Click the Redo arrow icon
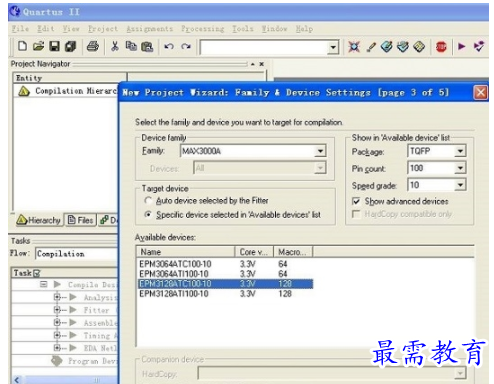Image resolution: width=494 pixels, height=384 pixels. point(186,46)
